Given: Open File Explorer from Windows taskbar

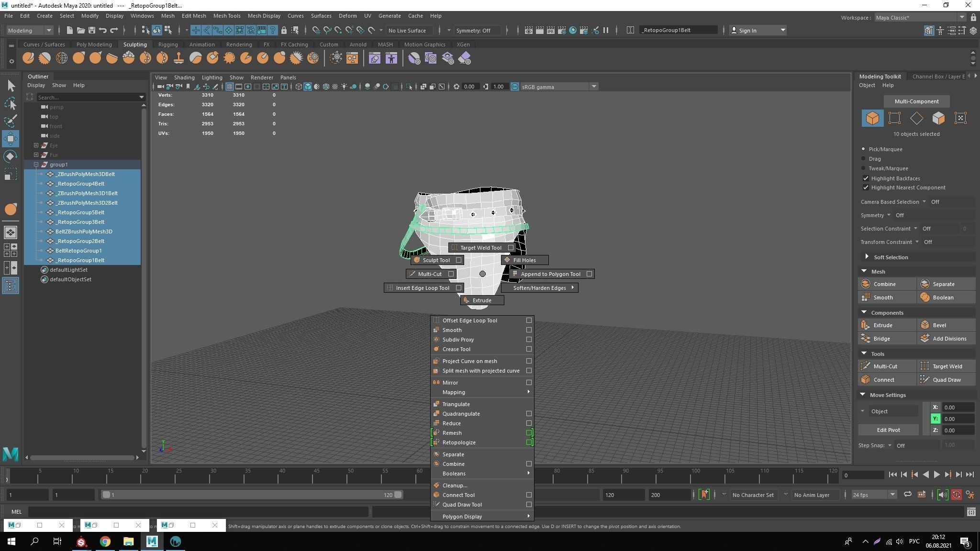Looking at the screenshot, I should coord(128,541).
